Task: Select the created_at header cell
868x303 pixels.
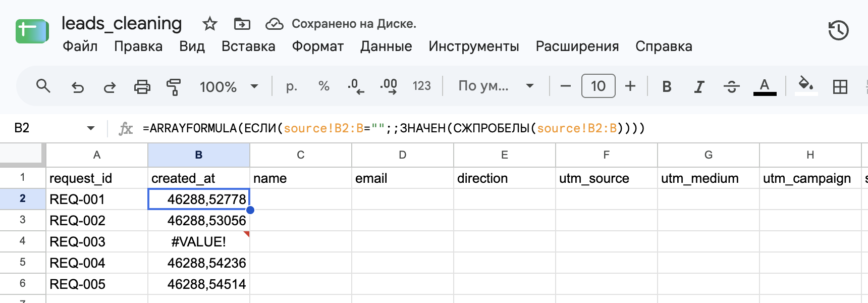Action: coord(199,178)
